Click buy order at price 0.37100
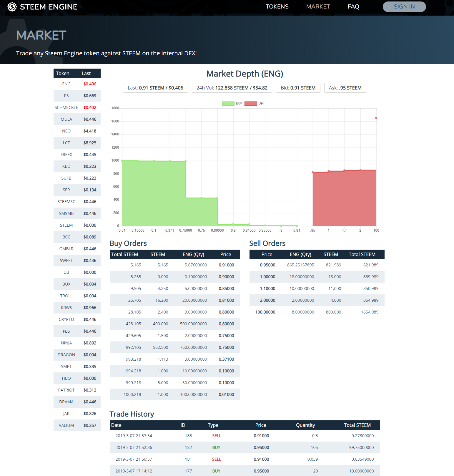This screenshot has width=454, height=476. (x=175, y=359)
